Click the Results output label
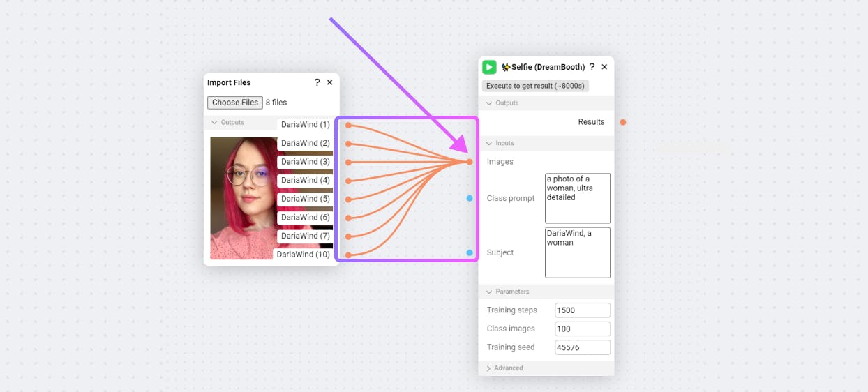 pos(592,122)
